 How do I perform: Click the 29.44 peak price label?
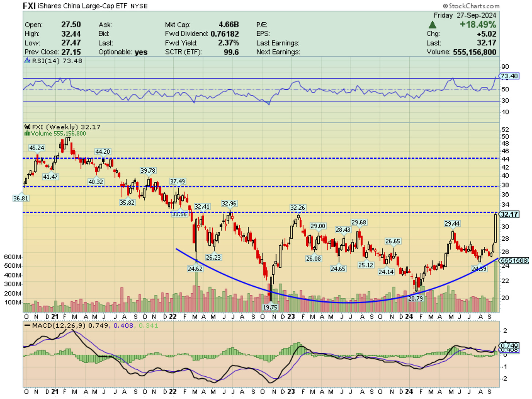452,223
